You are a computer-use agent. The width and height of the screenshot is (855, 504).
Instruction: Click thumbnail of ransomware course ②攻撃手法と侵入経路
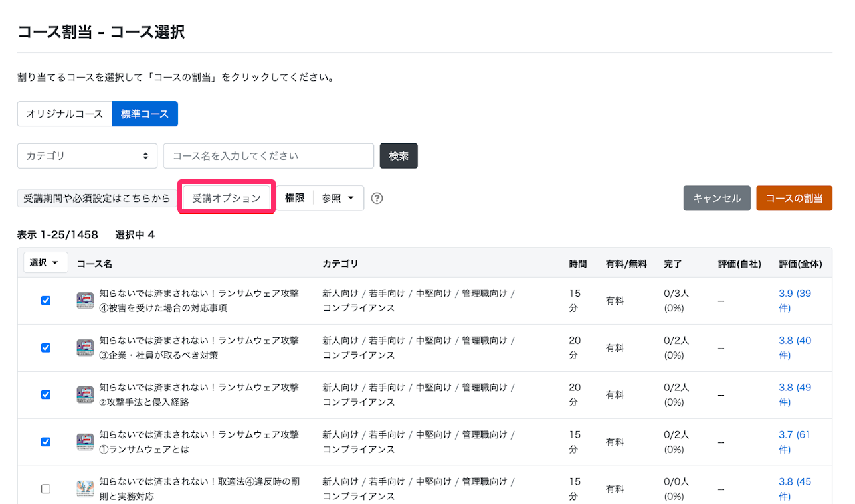[x=85, y=395]
